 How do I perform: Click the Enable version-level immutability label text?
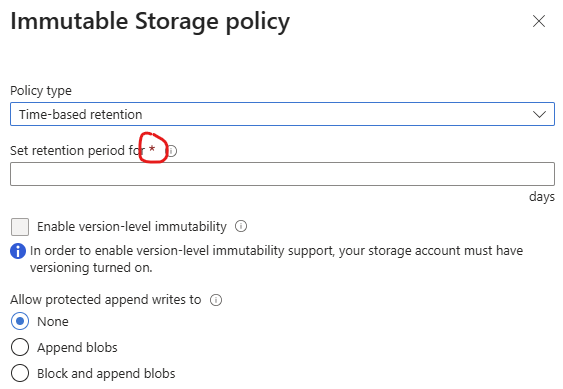[x=132, y=227]
